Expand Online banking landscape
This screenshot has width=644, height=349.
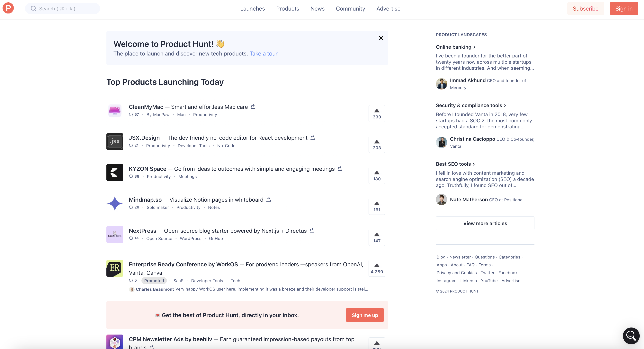point(455,47)
